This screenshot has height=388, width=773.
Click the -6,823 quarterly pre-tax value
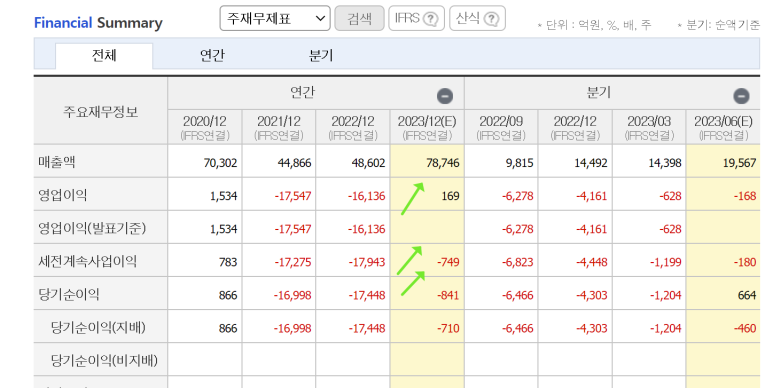518,262
